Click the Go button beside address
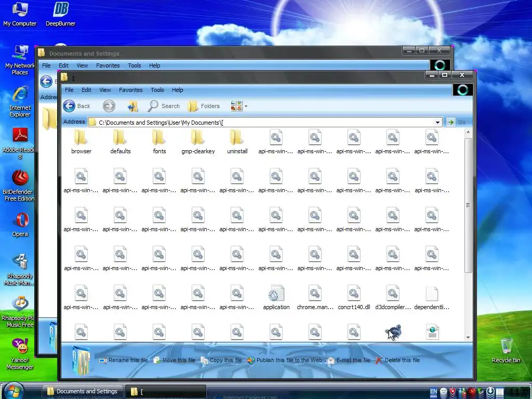 457,122
